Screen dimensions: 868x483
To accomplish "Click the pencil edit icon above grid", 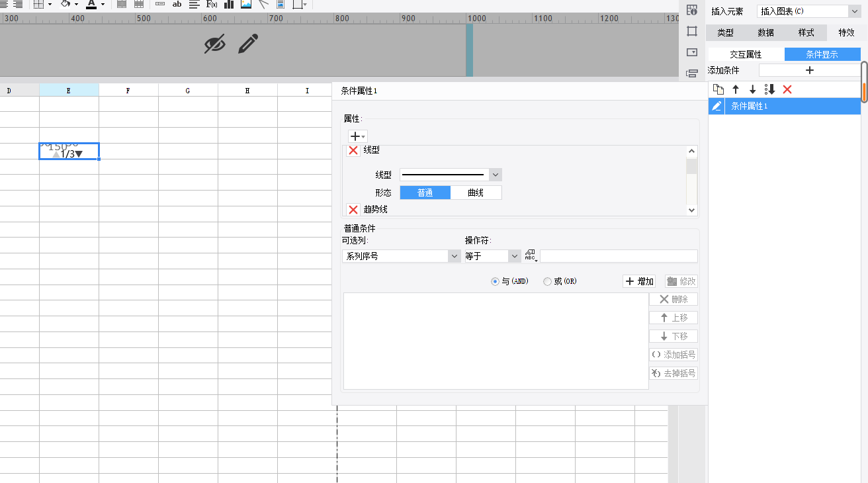I will pyautogui.click(x=248, y=44).
